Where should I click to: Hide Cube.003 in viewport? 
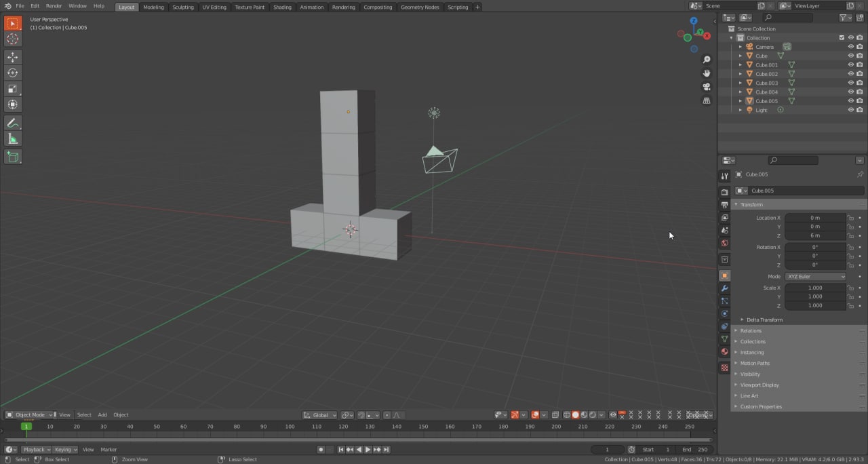pos(851,83)
